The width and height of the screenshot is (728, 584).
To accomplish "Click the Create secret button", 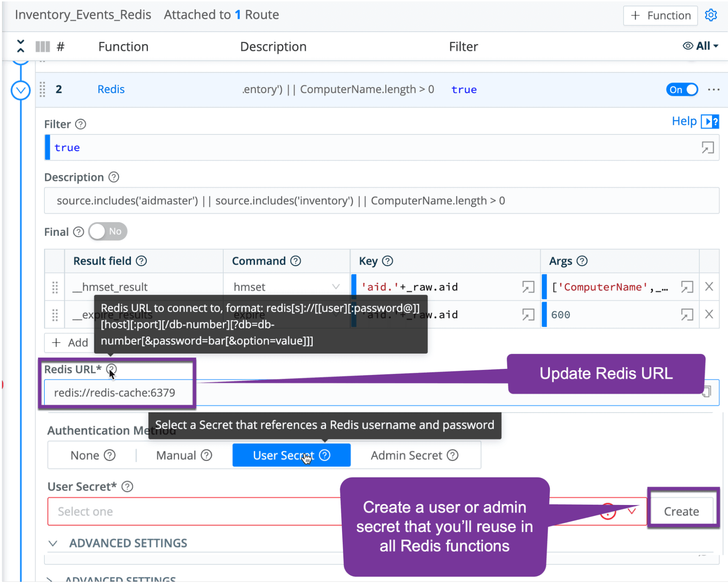I will pyautogui.click(x=681, y=511).
